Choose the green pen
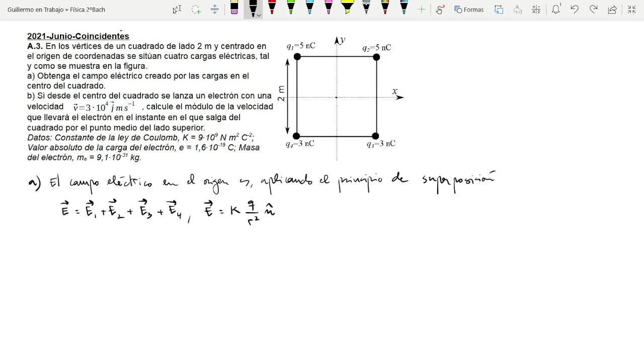The width and height of the screenshot is (644, 362). point(291,8)
